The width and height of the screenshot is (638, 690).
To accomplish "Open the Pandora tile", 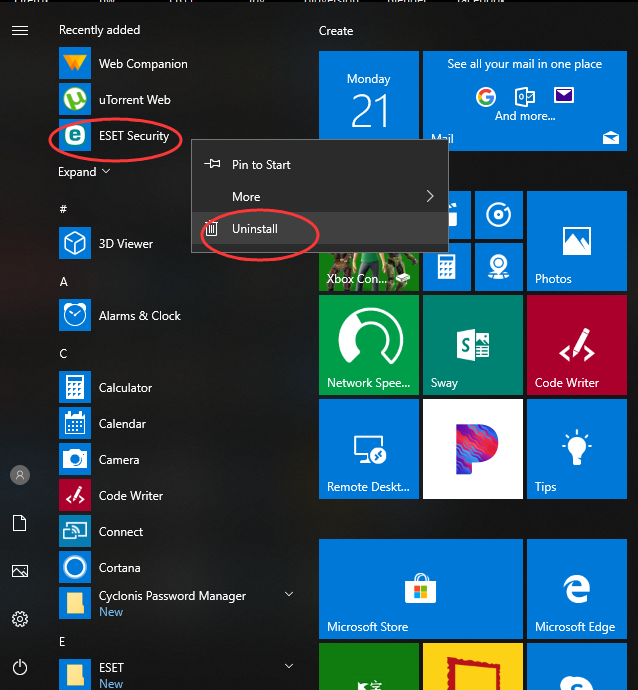I will click(x=473, y=449).
